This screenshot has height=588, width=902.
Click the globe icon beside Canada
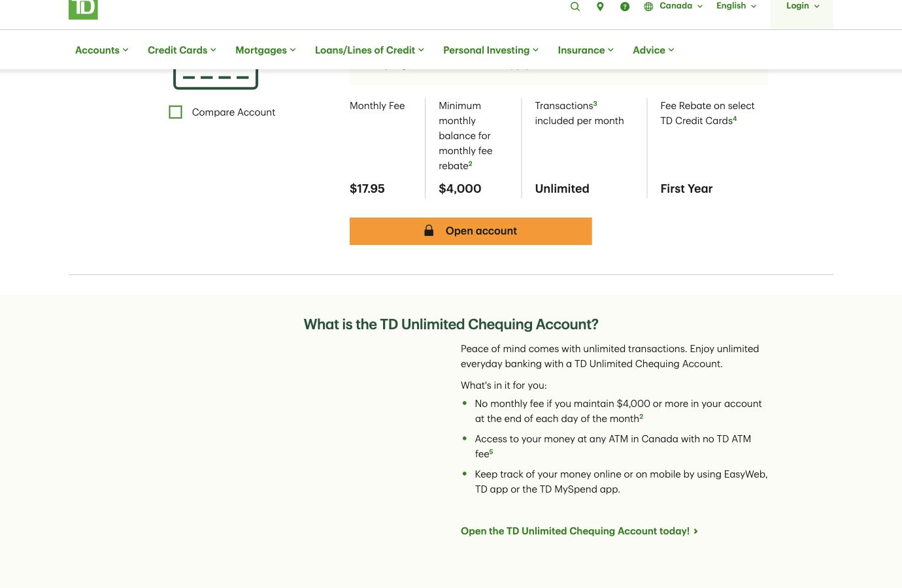point(648,7)
